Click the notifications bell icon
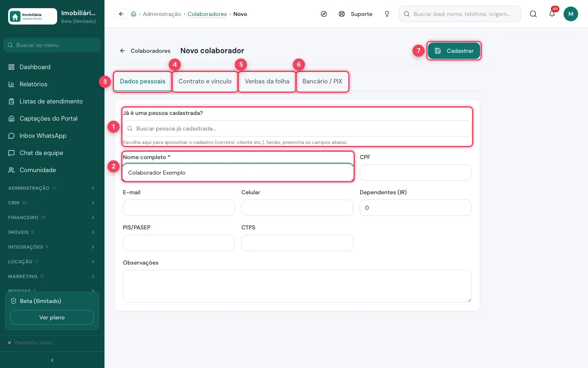 tap(552, 14)
